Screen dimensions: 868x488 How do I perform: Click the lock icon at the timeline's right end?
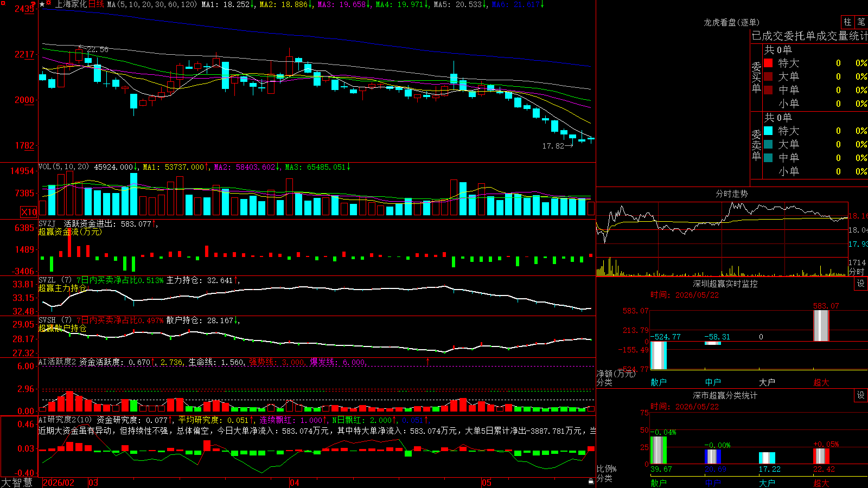(591, 481)
